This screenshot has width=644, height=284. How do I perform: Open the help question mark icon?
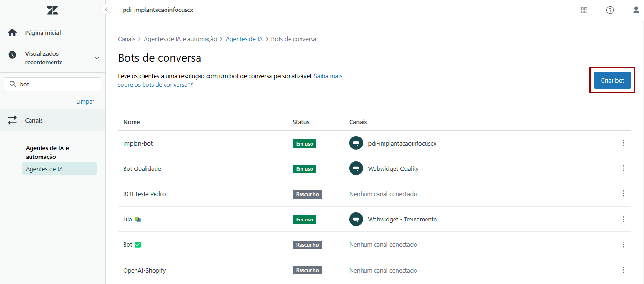tap(610, 10)
